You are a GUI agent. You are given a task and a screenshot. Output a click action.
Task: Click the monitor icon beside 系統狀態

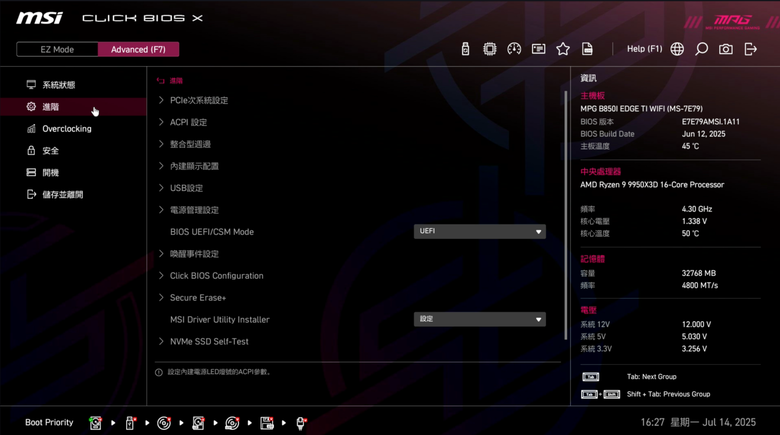[x=31, y=85]
